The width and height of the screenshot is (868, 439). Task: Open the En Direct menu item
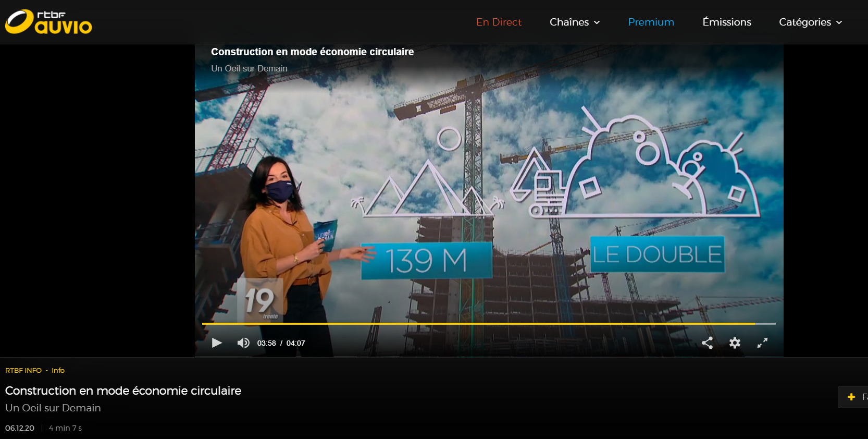click(499, 22)
